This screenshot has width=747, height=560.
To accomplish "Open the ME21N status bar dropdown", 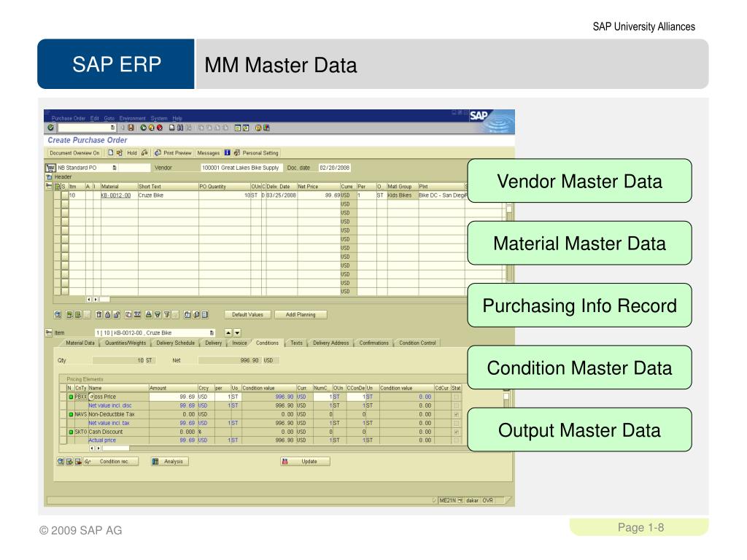I will click(460, 500).
